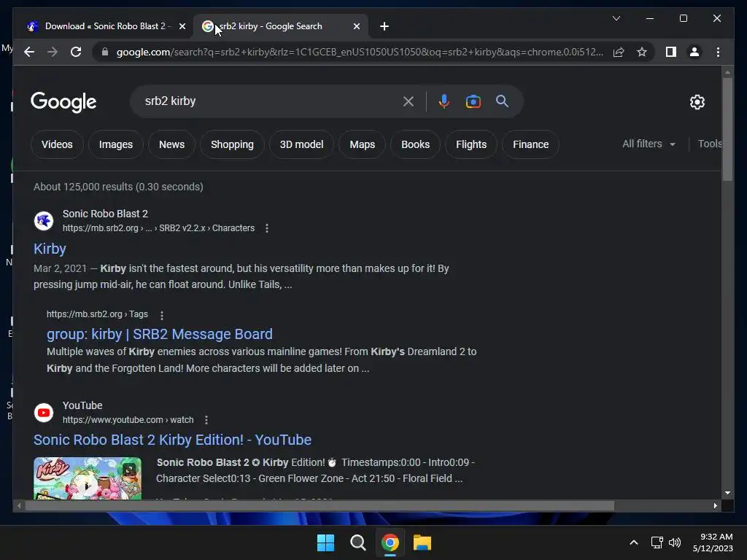Open the Chrome profile menu
The height and width of the screenshot is (560, 747).
coord(694,52)
